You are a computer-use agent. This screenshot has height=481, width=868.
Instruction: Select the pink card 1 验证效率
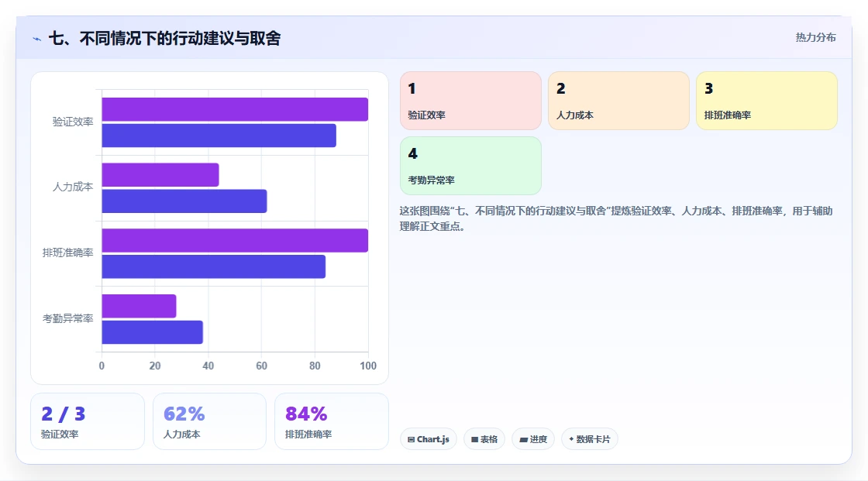pyautogui.click(x=470, y=101)
